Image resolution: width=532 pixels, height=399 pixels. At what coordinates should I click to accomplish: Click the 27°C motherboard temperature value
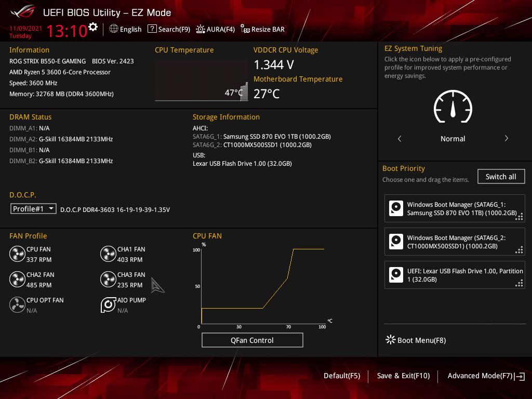(x=267, y=94)
